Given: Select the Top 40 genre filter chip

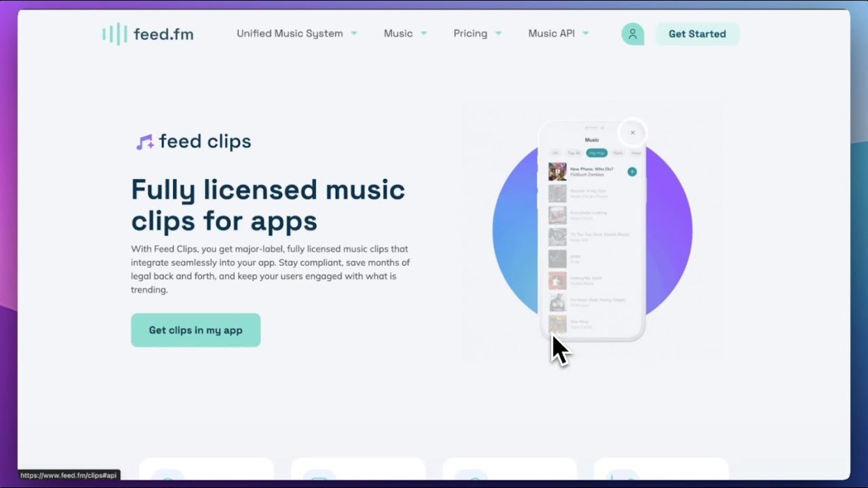Looking at the screenshot, I should click(574, 153).
